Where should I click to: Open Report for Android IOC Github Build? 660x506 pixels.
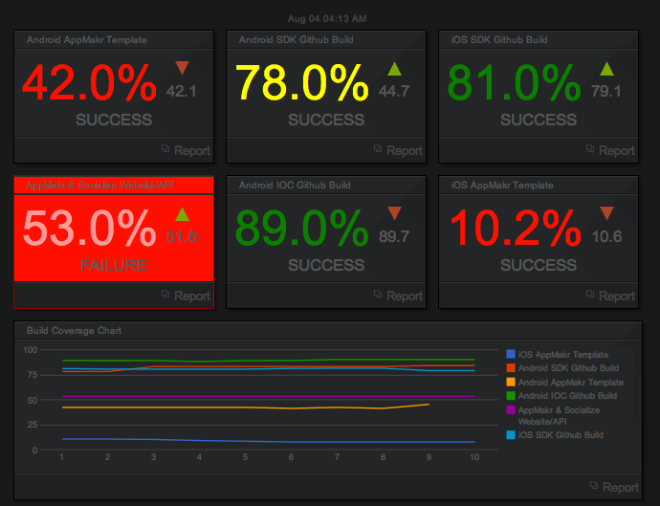(x=398, y=296)
